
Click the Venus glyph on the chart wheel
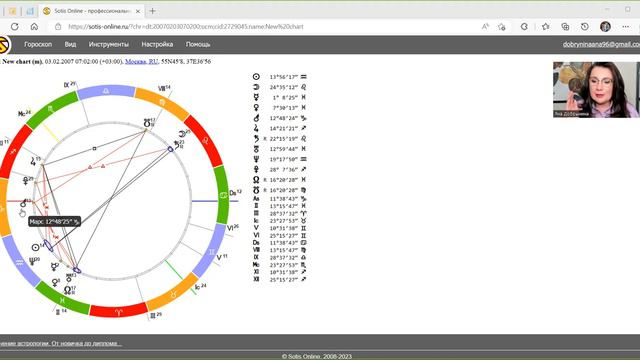click(x=55, y=282)
